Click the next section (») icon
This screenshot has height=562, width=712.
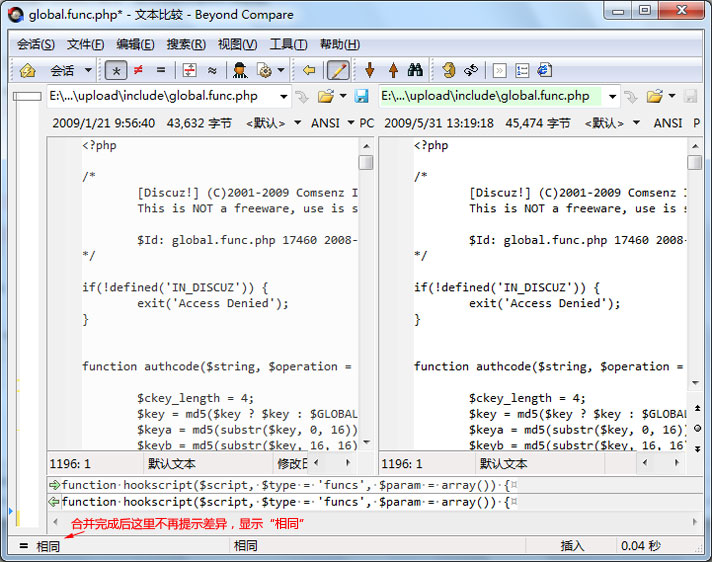click(x=499, y=70)
